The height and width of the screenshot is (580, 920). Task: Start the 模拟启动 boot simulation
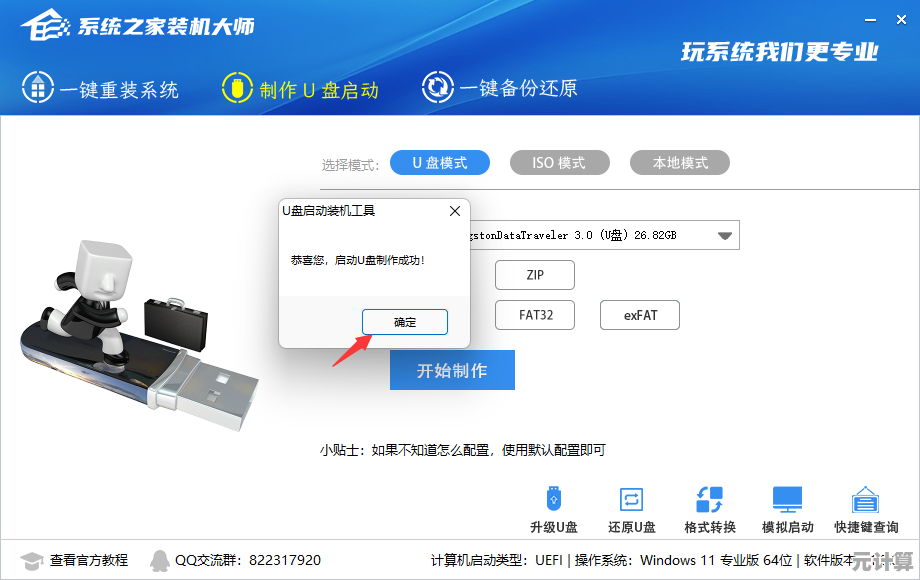pos(787,499)
